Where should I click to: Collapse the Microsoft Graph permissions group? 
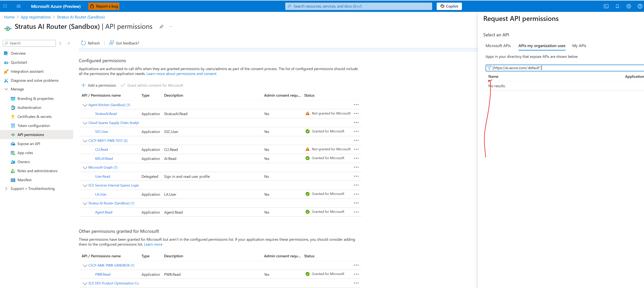[x=85, y=167]
